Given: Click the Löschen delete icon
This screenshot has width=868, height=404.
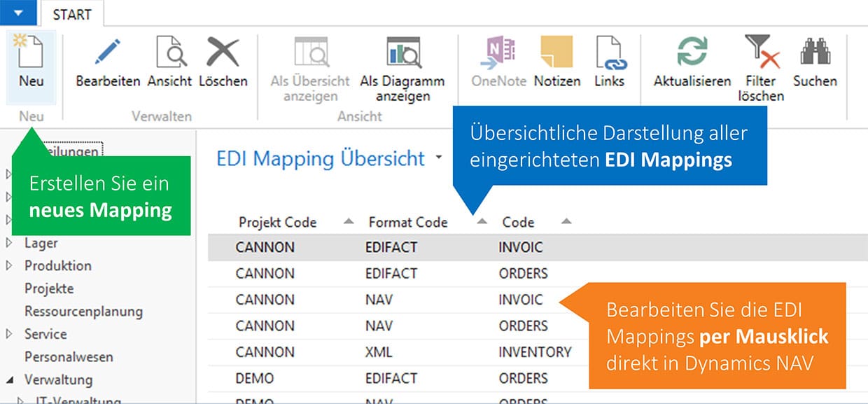Looking at the screenshot, I should pos(223,53).
